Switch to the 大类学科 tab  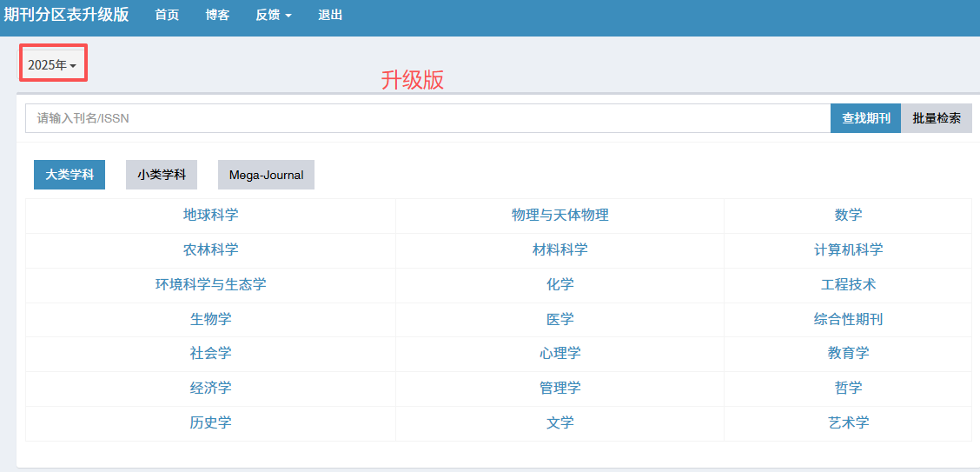(x=70, y=175)
